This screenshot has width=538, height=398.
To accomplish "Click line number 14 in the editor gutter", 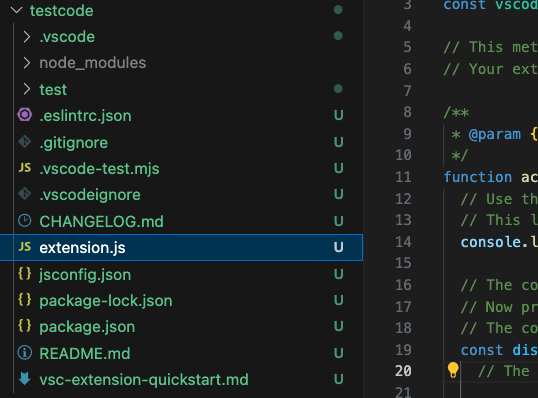I will [403, 242].
